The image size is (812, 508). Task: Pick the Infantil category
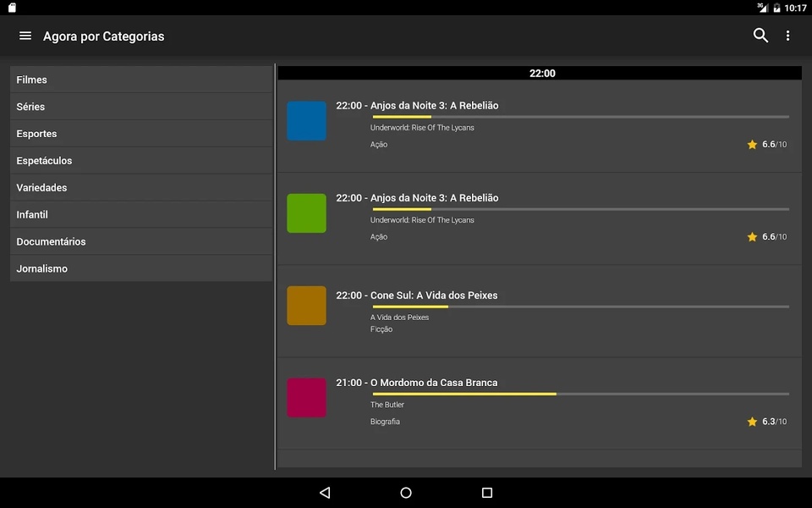(141, 214)
